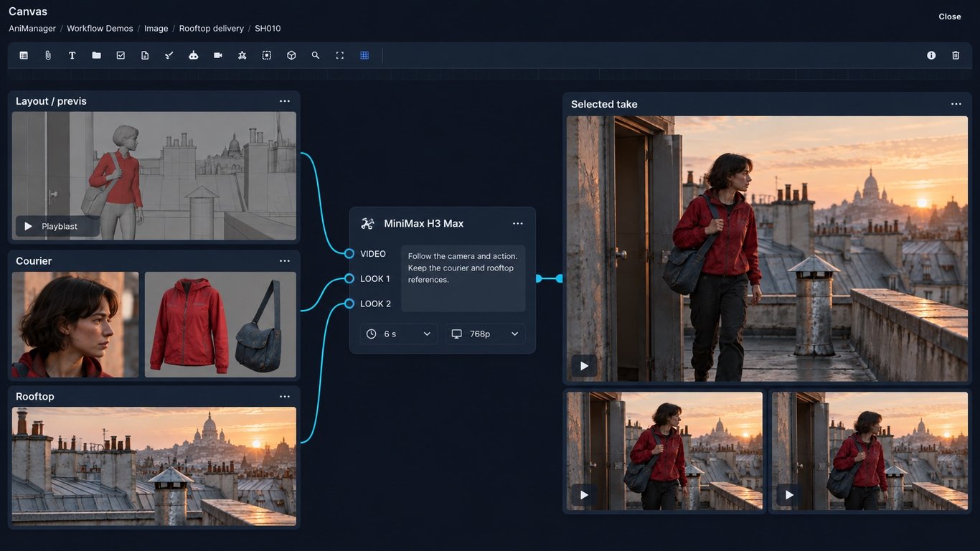
Task: Open the Rooftop panel three-dot menu
Action: click(285, 397)
